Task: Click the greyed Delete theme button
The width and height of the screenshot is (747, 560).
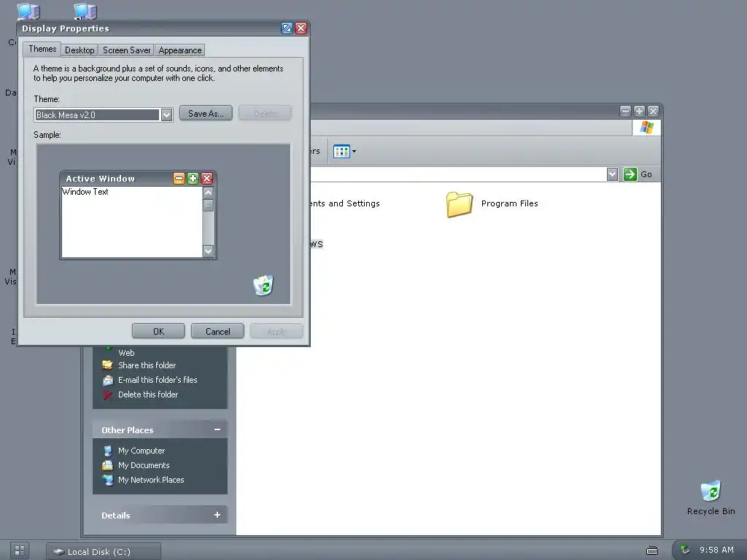Action: (265, 113)
